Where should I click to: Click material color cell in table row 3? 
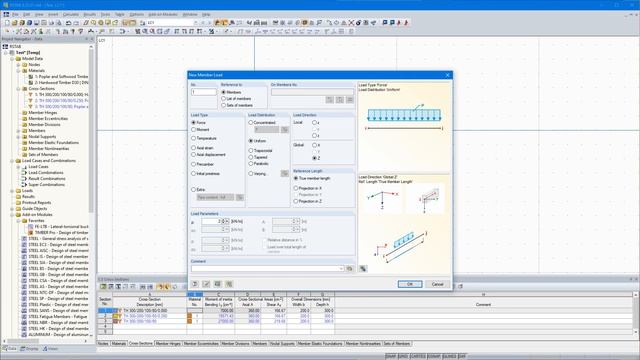(x=189, y=321)
